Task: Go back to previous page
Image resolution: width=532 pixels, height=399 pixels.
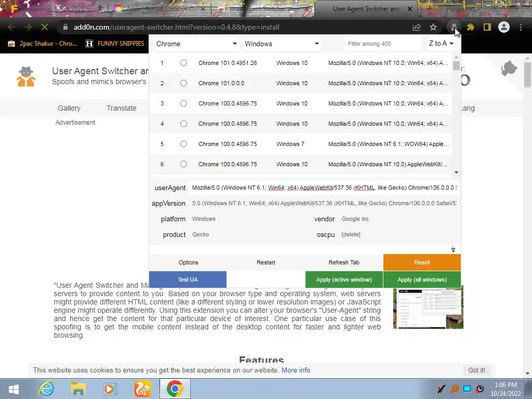Action: 11,27
